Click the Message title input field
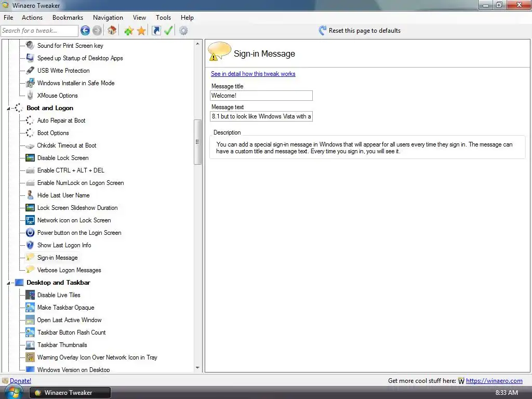The width and height of the screenshot is (532, 399). pyautogui.click(x=261, y=96)
